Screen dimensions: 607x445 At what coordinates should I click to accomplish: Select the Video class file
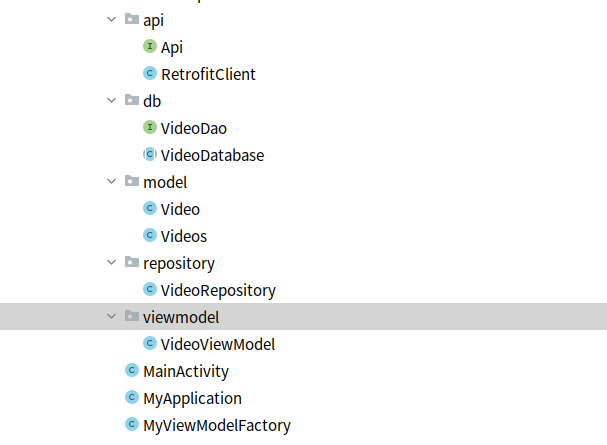[180, 209]
